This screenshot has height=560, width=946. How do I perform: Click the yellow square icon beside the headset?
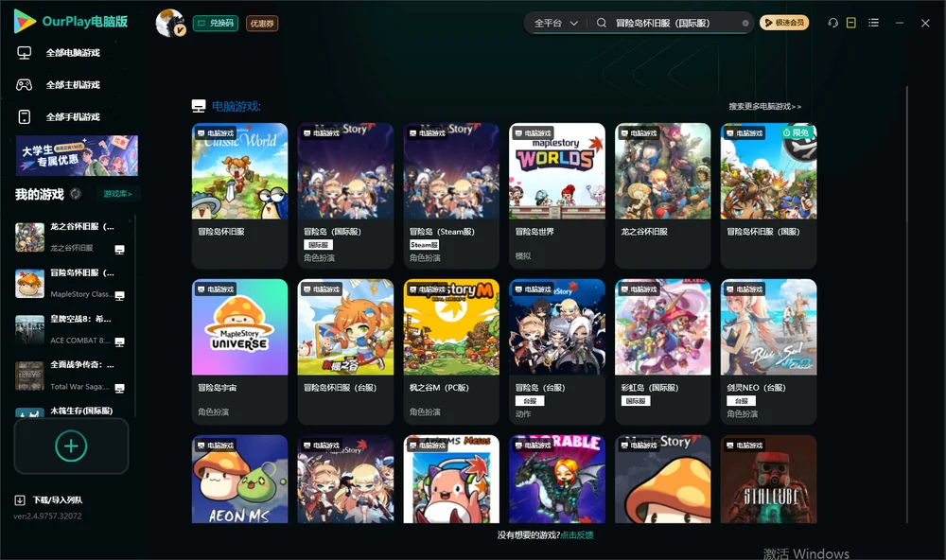point(851,23)
